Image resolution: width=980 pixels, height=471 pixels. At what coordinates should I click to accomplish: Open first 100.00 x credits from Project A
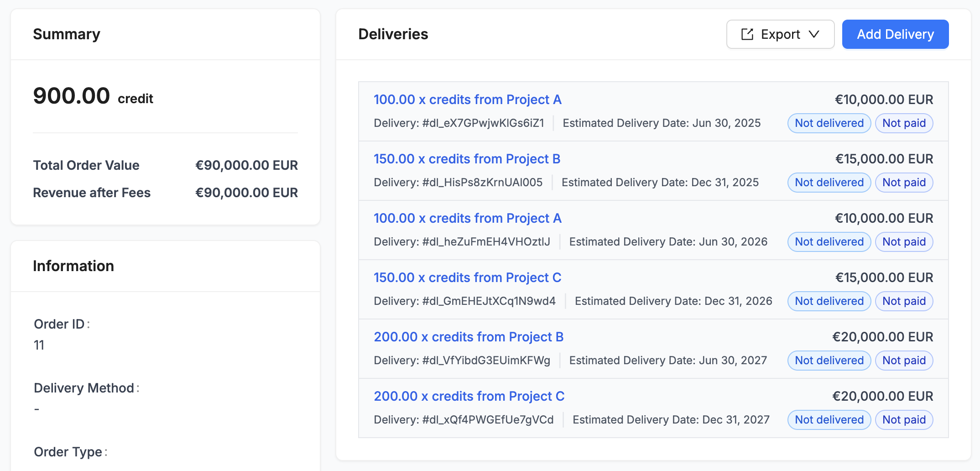point(467,99)
